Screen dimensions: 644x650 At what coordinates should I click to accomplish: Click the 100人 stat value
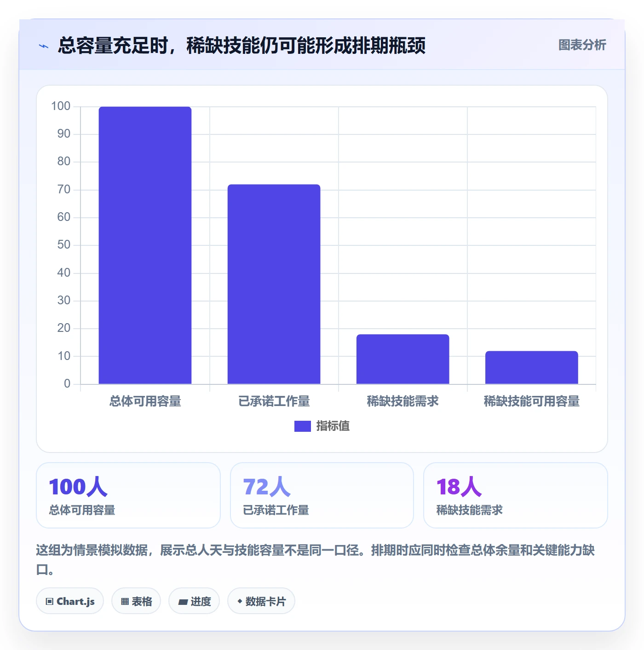pyautogui.click(x=78, y=487)
